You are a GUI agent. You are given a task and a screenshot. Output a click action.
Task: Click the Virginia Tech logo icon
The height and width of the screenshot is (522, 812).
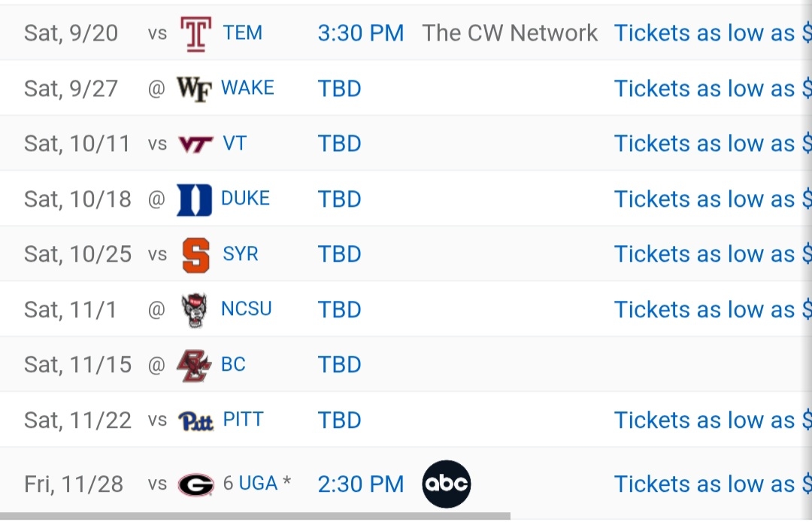coord(195,144)
